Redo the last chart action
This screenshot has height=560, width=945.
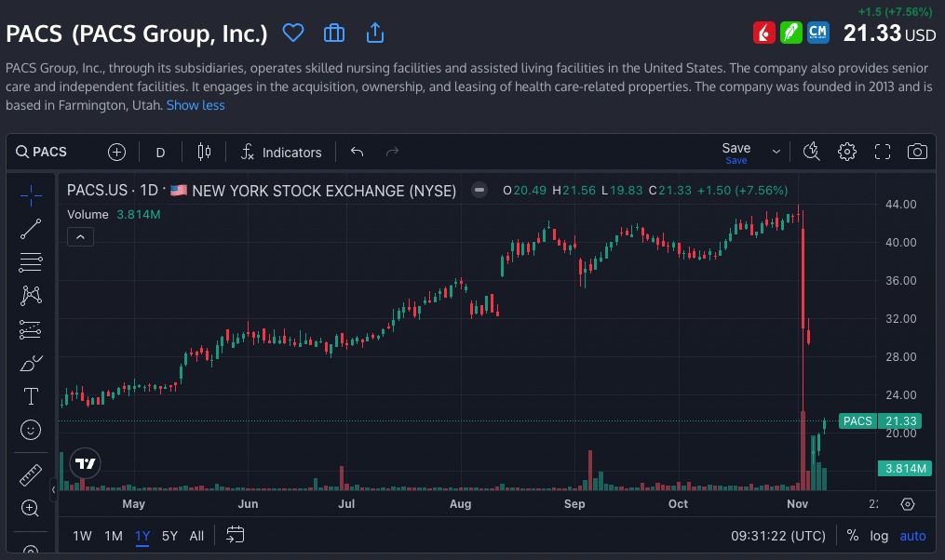(x=392, y=152)
